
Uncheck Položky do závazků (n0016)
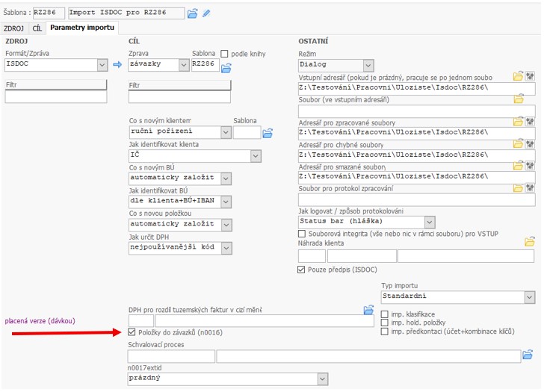pyautogui.click(x=133, y=332)
